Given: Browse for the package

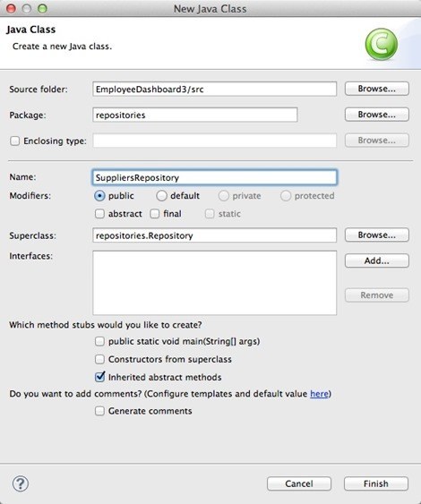Looking at the screenshot, I should pyautogui.click(x=377, y=115).
